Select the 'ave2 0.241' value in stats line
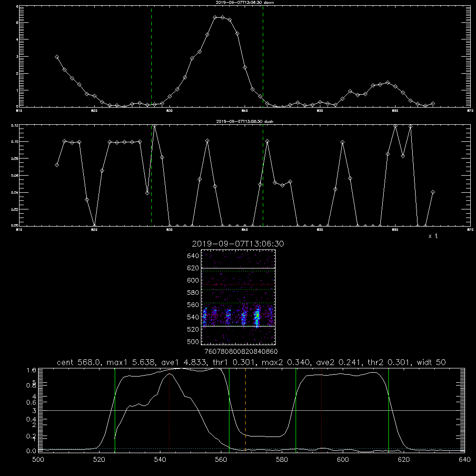476x476 pixels. pos(338,362)
